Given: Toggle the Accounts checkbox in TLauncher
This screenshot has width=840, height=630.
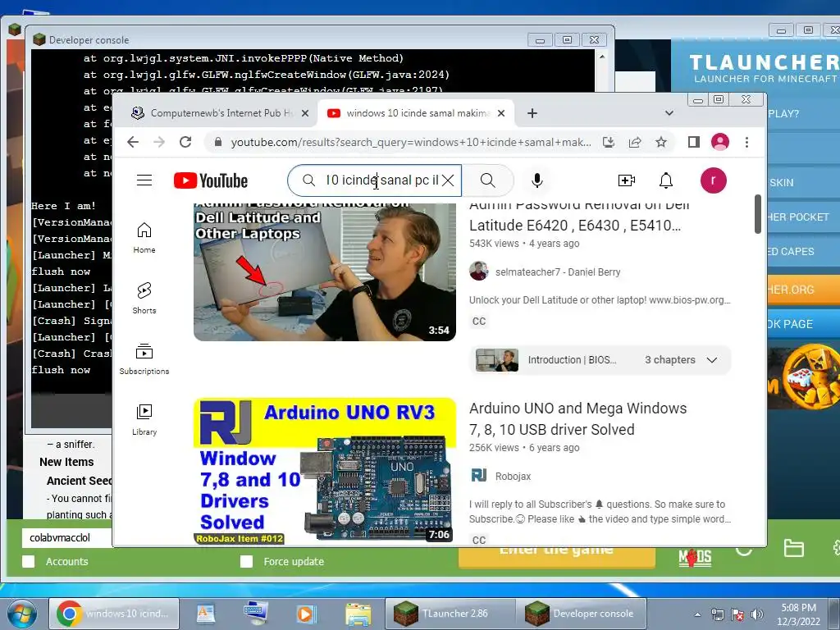Looking at the screenshot, I should tap(29, 561).
